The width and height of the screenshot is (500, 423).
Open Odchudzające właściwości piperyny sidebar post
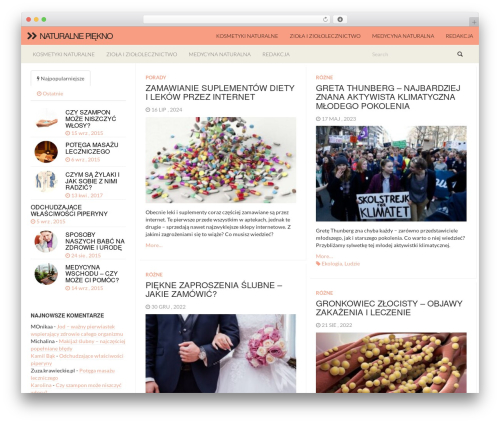(69, 211)
